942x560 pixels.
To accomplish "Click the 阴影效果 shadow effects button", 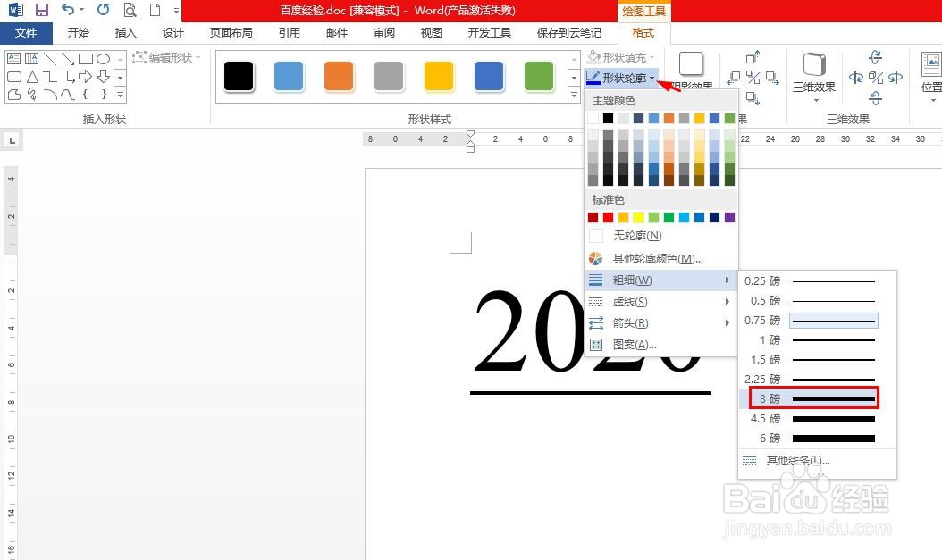I will tap(691, 64).
